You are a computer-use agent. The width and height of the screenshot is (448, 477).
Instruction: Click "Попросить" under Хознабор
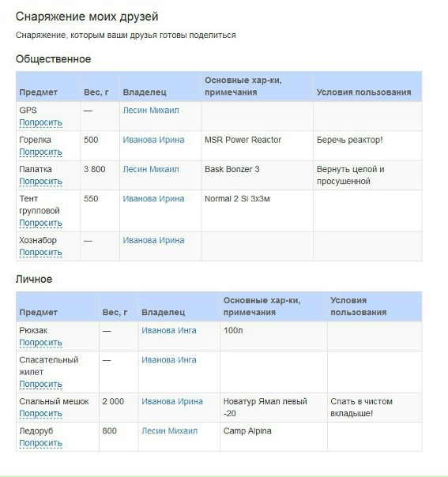pos(40,253)
